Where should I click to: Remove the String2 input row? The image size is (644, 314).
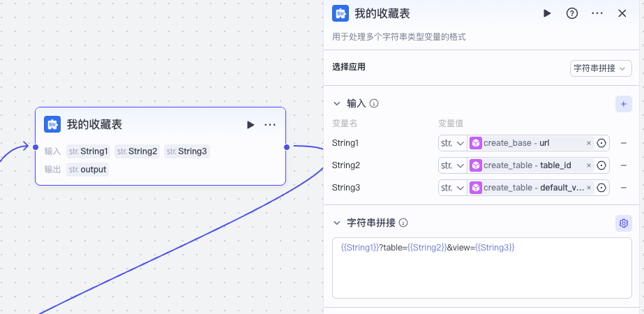(x=624, y=165)
